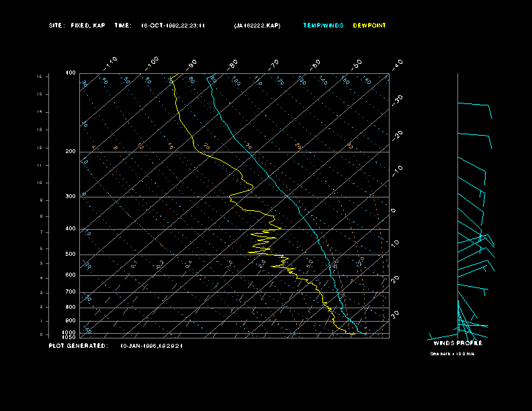Screen dimensions: 532x411
Task: Click the -110 temperature axis label at top
Action: click(x=112, y=62)
